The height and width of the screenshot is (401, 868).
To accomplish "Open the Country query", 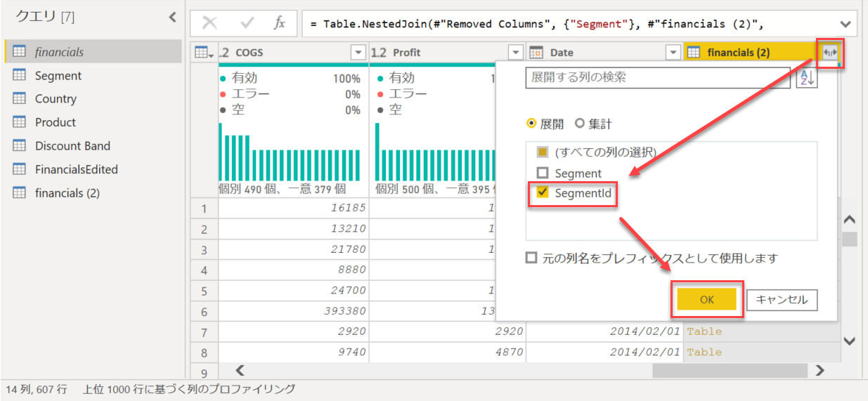I will click(x=56, y=99).
